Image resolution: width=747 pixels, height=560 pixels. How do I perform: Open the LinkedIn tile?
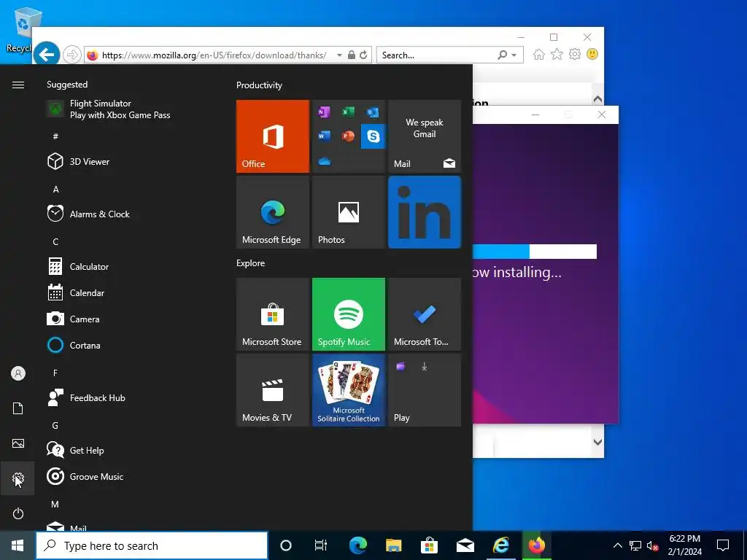[425, 212]
